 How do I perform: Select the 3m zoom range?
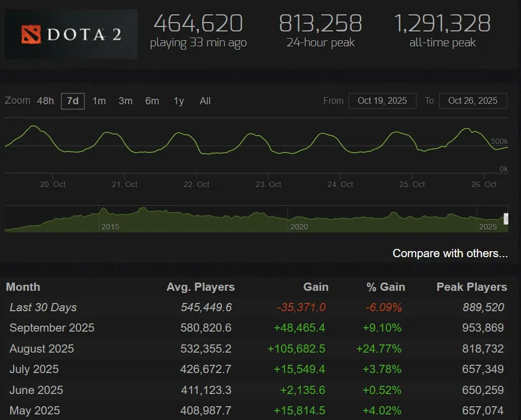click(x=126, y=101)
